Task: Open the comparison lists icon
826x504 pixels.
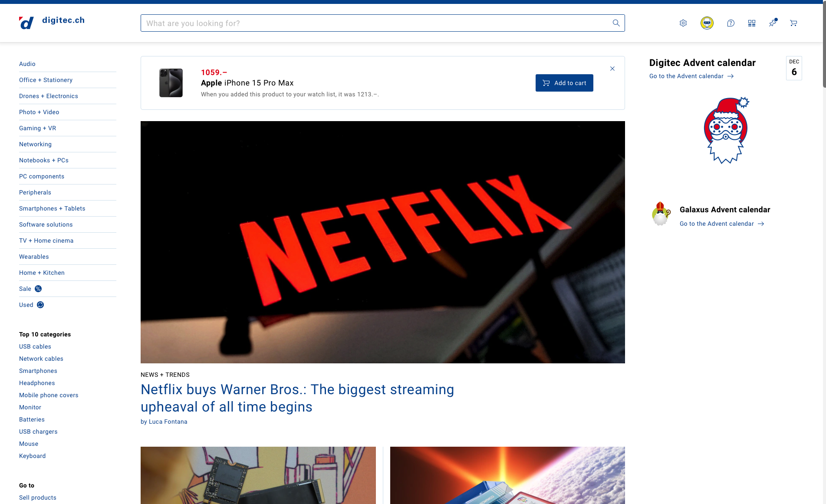Action: (752, 23)
